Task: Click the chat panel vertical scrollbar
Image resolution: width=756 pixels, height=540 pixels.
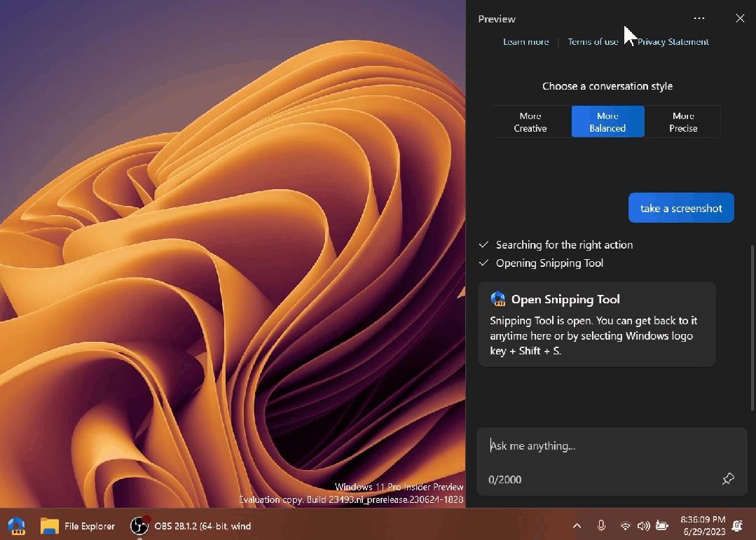Action: (752, 315)
